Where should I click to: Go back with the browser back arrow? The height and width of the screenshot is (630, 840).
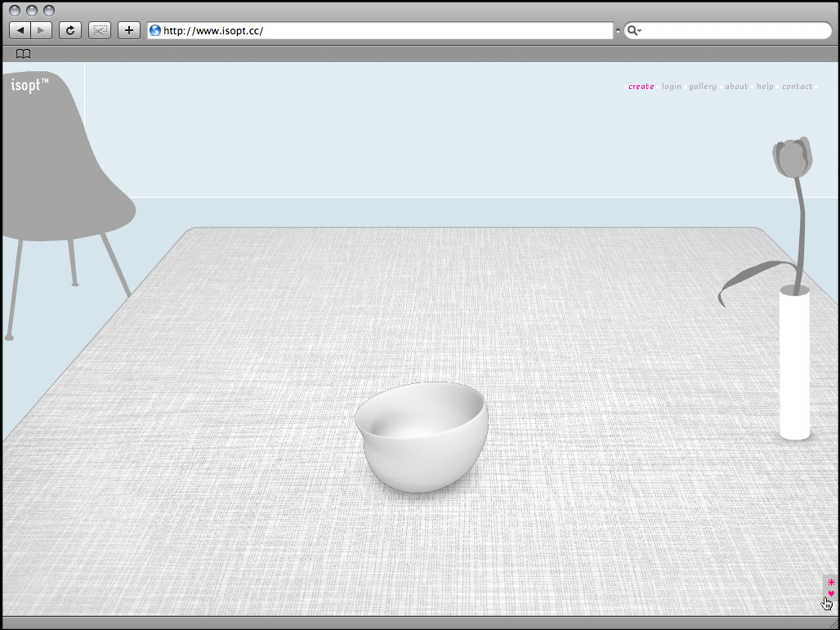click(x=20, y=30)
